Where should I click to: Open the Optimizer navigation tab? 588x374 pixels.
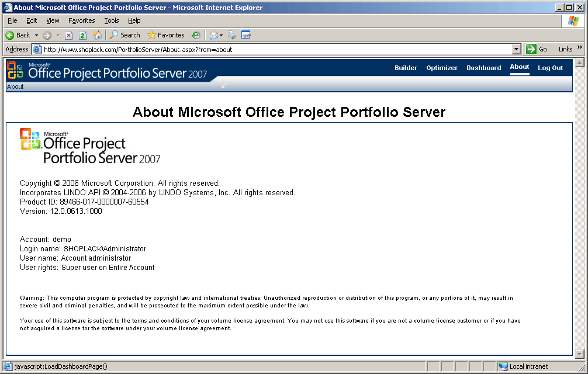[442, 68]
